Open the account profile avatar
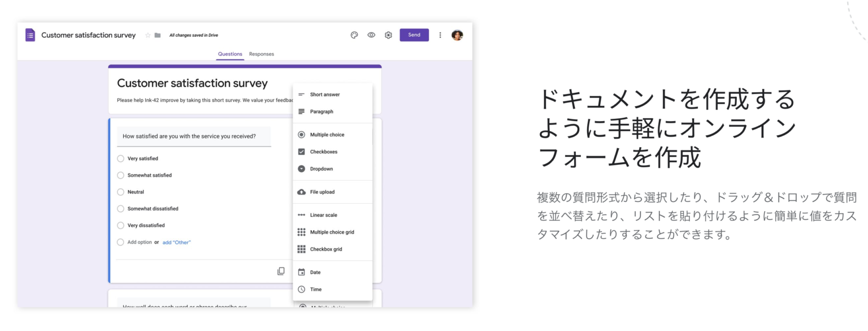The height and width of the screenshot is (331, 868). [457, 35]
